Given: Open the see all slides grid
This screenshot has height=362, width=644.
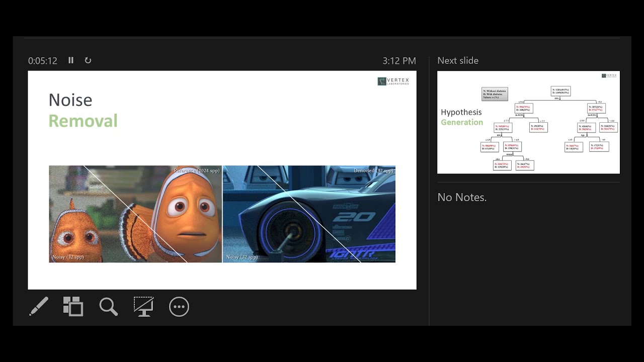Looking at the screenshot, I should pos(73,307).
